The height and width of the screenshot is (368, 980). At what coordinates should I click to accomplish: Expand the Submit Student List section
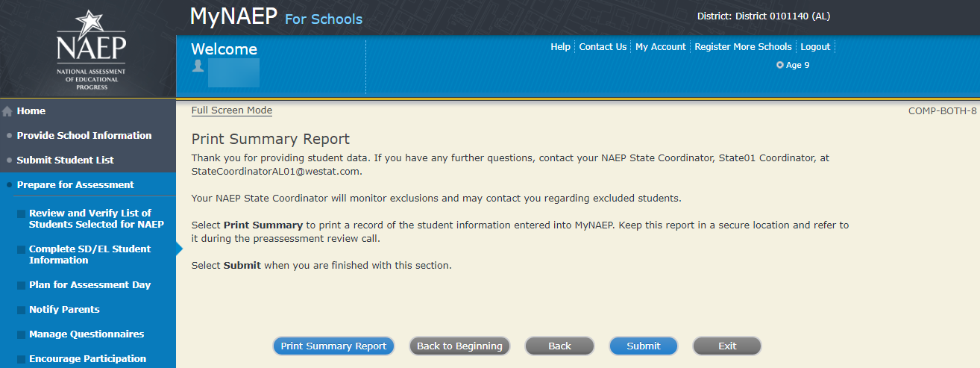click(65, 160)
